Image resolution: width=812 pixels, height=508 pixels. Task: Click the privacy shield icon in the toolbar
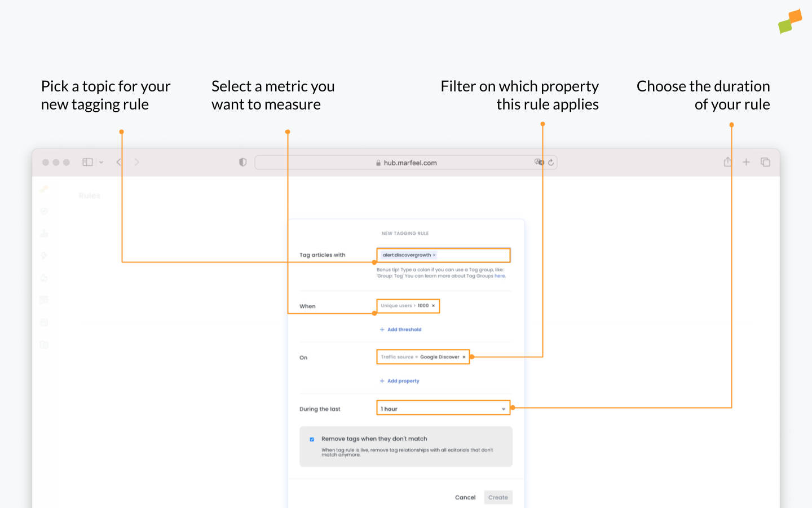pyautogui.click(x=242, y=162)
